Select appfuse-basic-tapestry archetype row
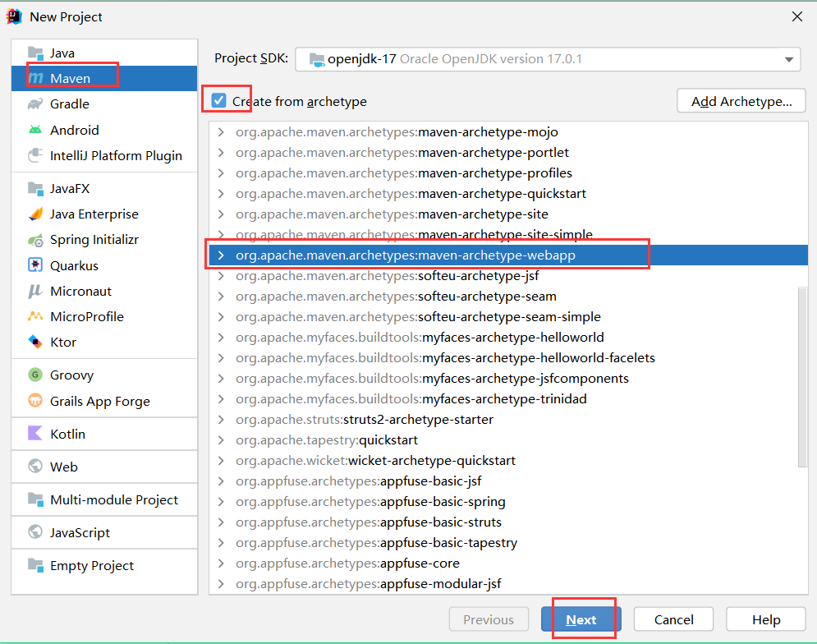The width and height of the screenshot is (817, 644). coord(508,543)
